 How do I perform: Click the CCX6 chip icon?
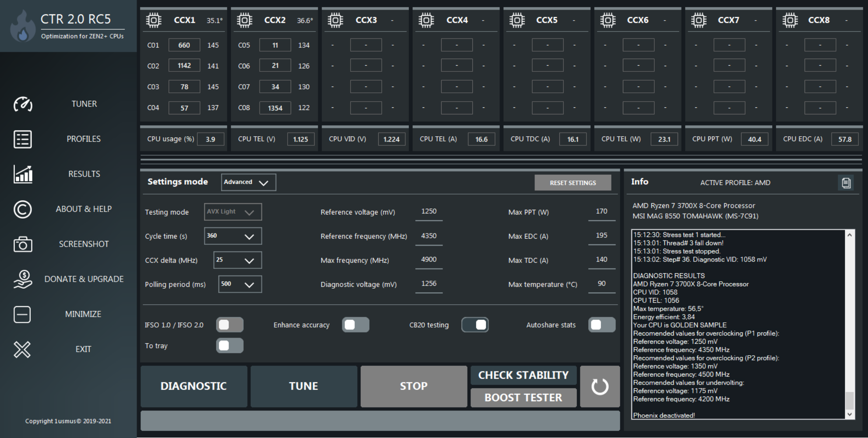pos(608,20)
